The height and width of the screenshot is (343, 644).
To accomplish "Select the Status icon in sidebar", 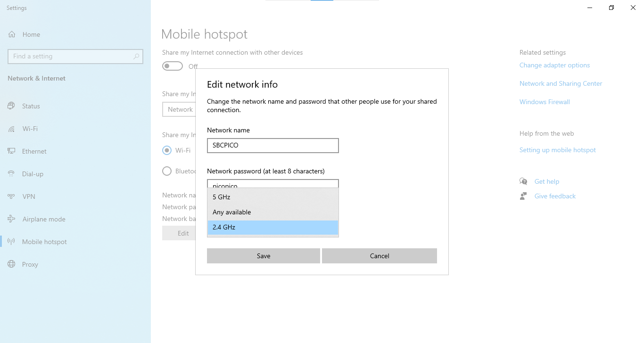I will click(x=11, y=106).
